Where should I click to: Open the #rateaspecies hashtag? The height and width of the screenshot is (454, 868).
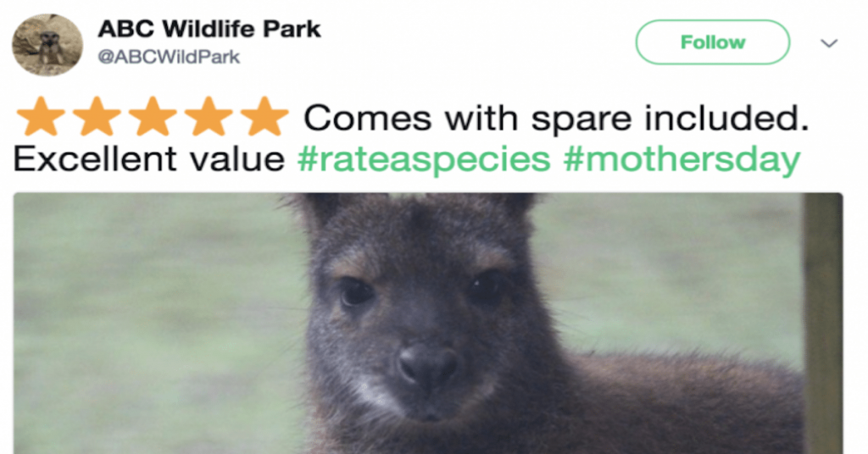pos(424,159)
